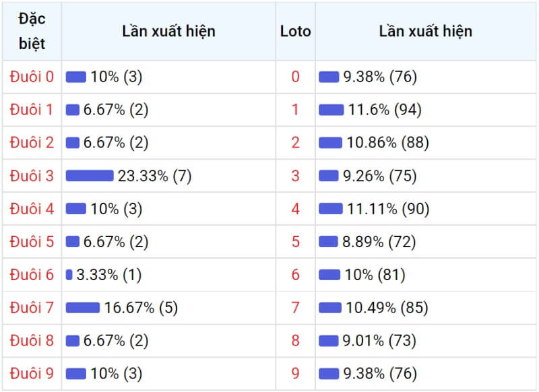Click the left Lần xuất hiện header

coord(169,31)
